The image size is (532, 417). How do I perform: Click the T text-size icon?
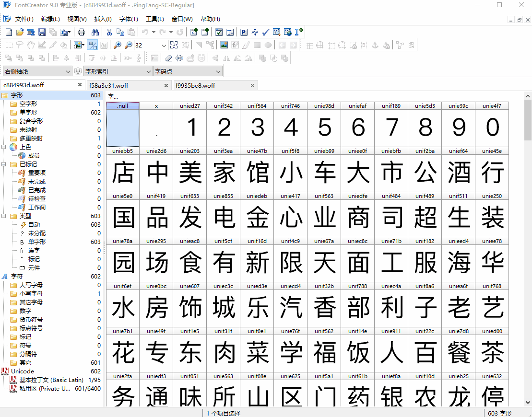tap(230, 32)
